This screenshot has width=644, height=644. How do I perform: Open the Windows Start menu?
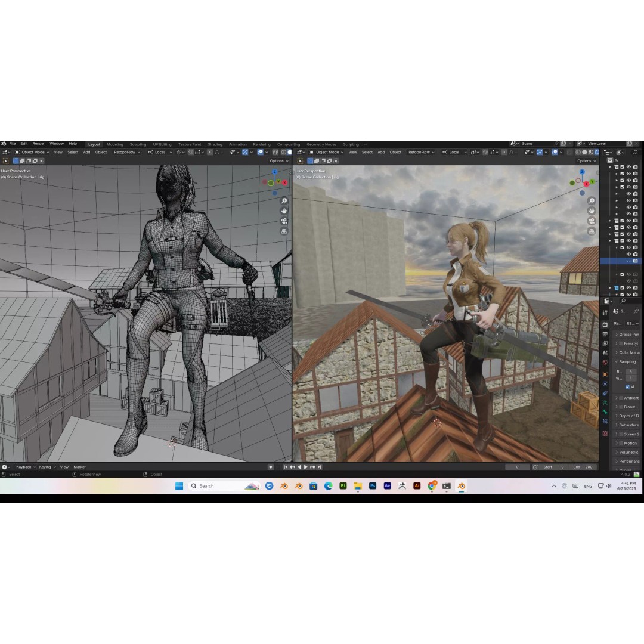click(179, 486)
